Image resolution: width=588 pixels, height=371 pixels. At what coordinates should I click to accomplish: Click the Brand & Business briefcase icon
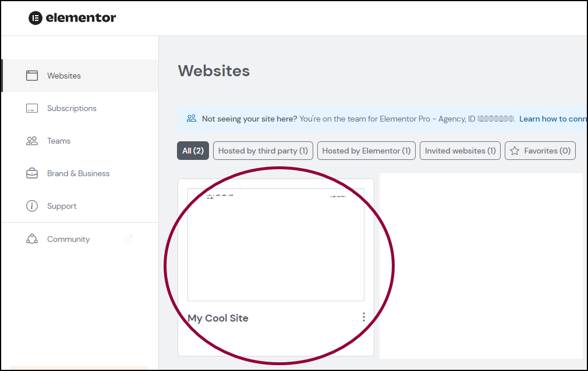32,173
